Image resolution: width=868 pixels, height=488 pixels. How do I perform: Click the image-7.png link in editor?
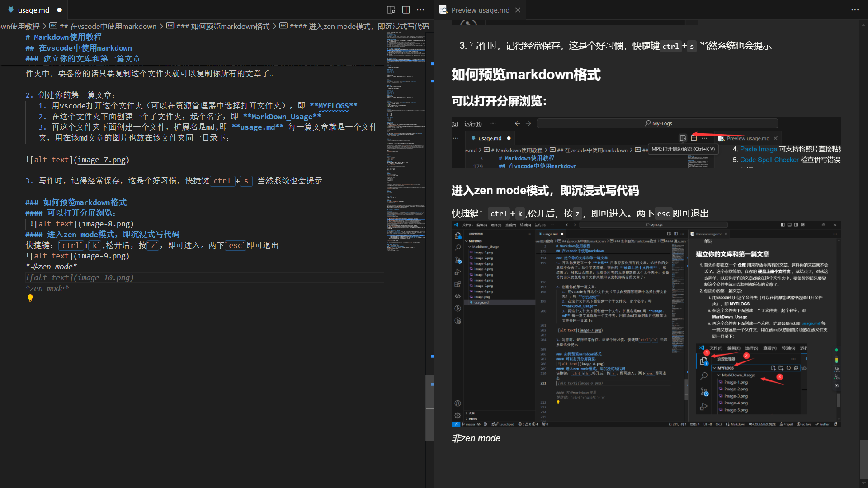click(x=103, y=160)
